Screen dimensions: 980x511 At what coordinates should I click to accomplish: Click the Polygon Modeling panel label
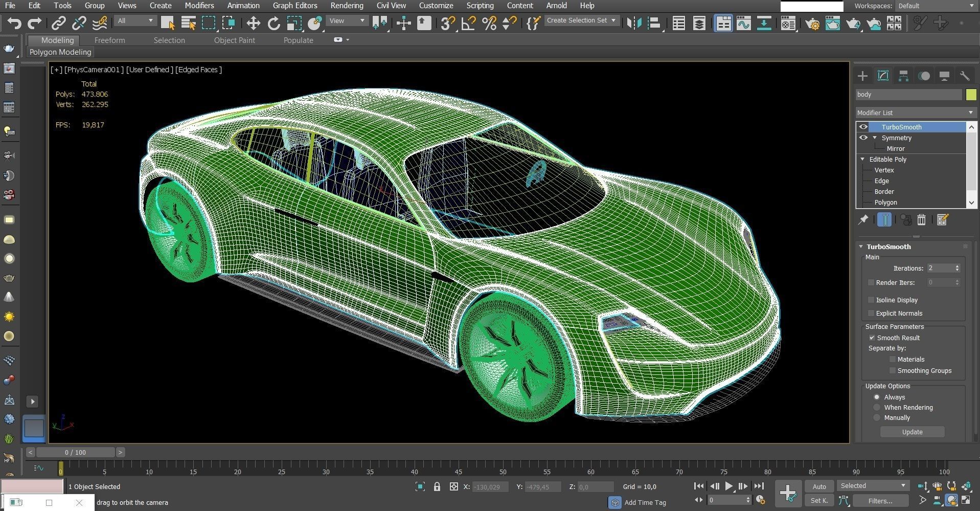click(x=60, y=52)
